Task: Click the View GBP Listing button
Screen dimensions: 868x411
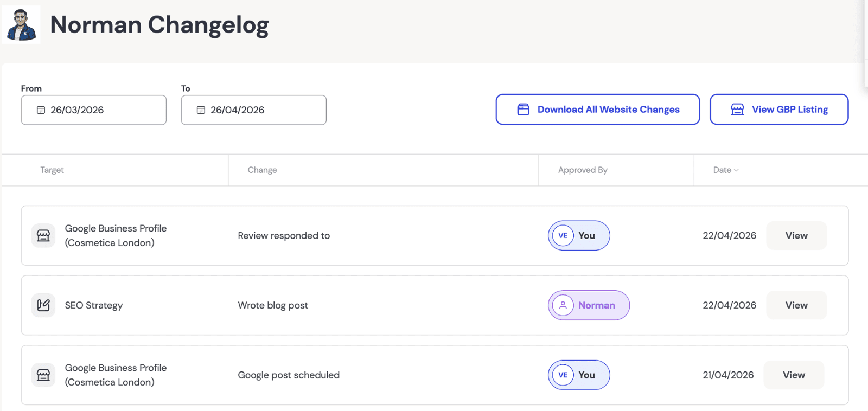Action: click(x=779, y=110)
